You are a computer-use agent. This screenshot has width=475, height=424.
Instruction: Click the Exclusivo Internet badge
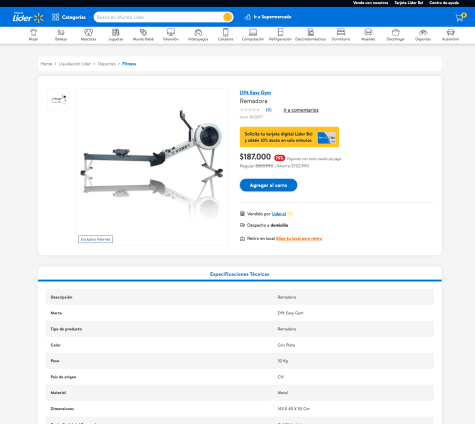[96, 239]
